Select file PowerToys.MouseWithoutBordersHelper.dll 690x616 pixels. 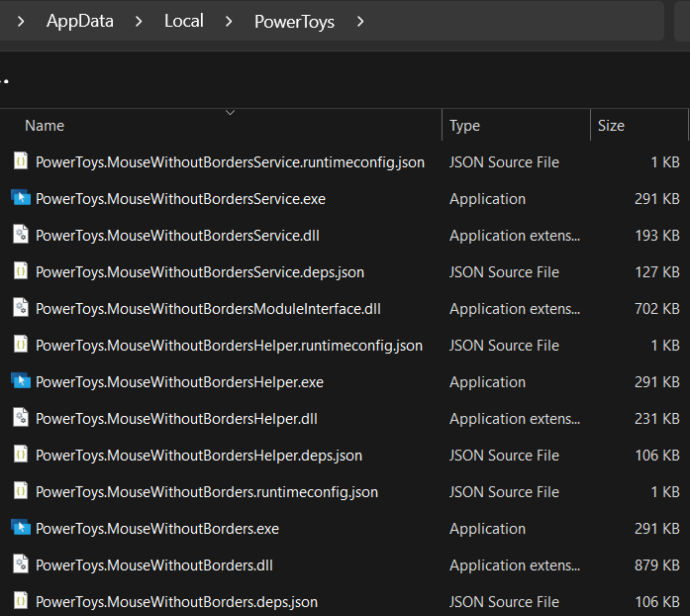coord(176,419)
